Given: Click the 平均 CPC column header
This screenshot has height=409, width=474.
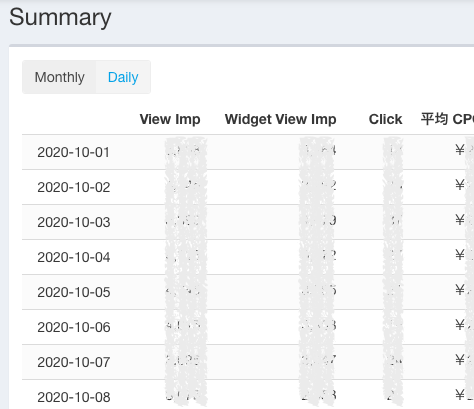Looking at the screenshot, I should point(447,119).
